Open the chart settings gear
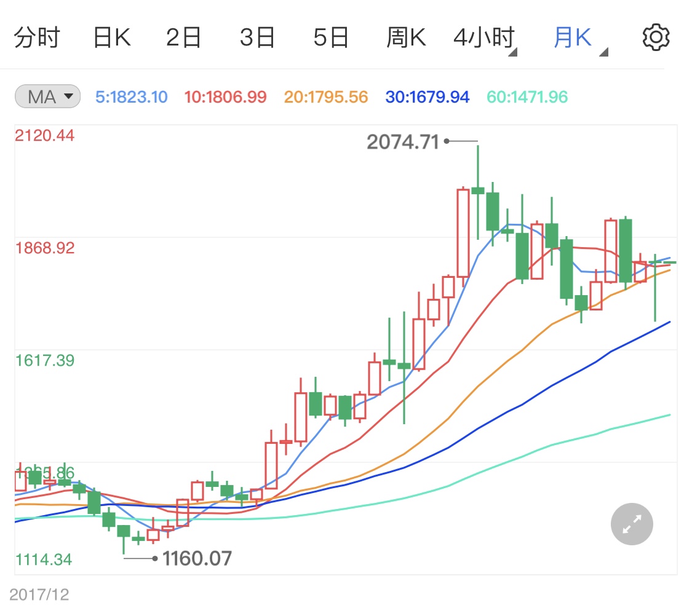 tap(656, 36)
